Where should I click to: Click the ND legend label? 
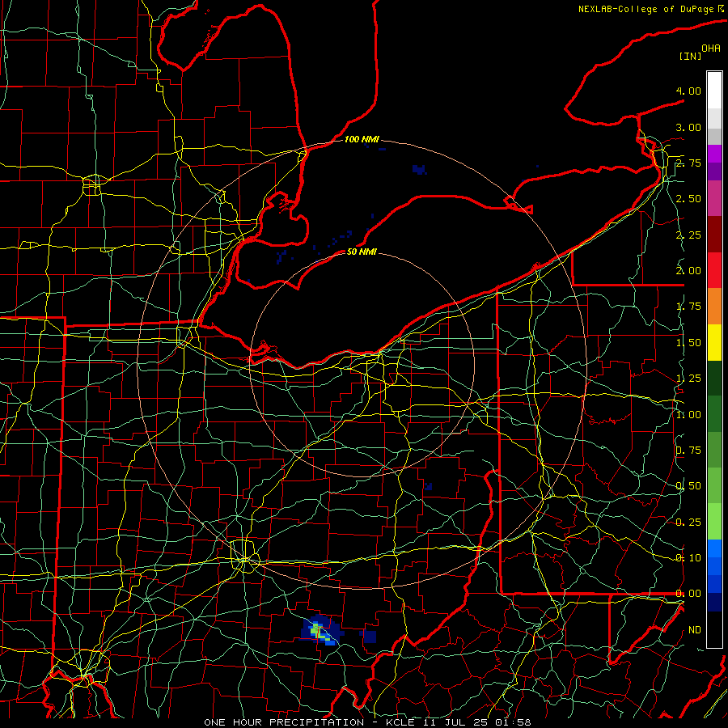tap(695, 630)
